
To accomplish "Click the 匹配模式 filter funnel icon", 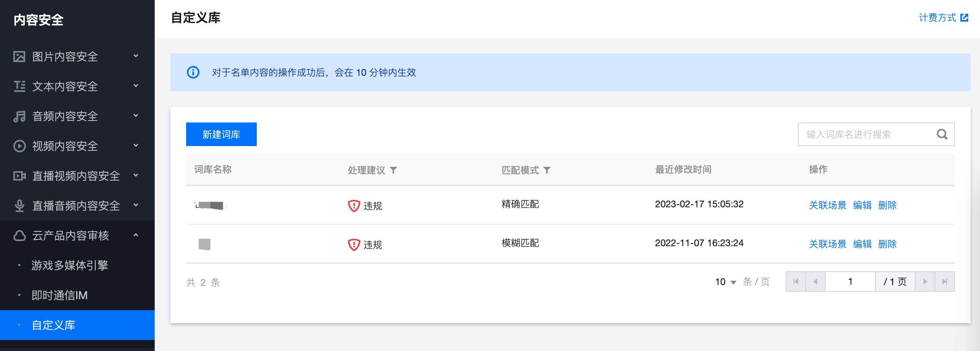I will coord(547,170).
